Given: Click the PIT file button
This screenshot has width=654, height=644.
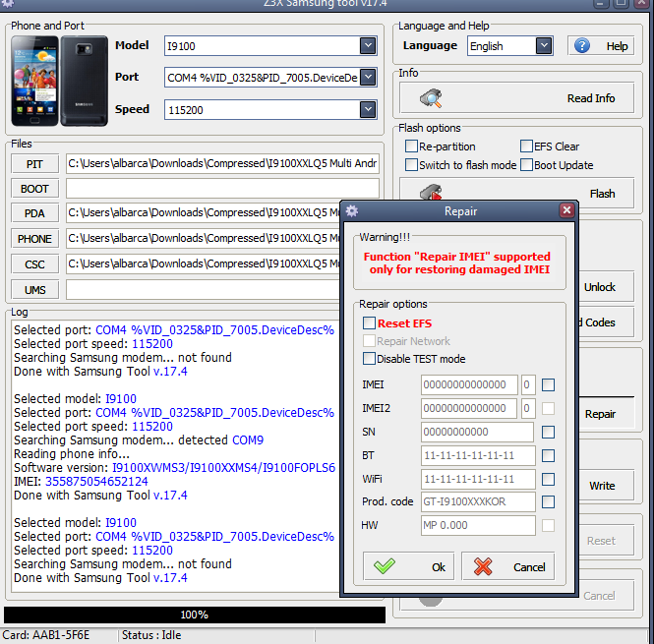Looking at the screenshot, I should click(34, 164).
